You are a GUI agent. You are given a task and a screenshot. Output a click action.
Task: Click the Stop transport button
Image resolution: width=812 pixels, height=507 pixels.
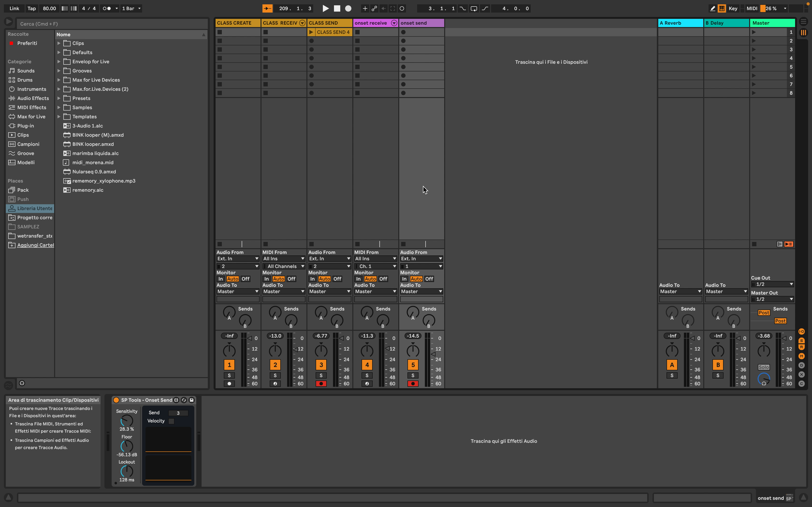click(x=337, y=8)
